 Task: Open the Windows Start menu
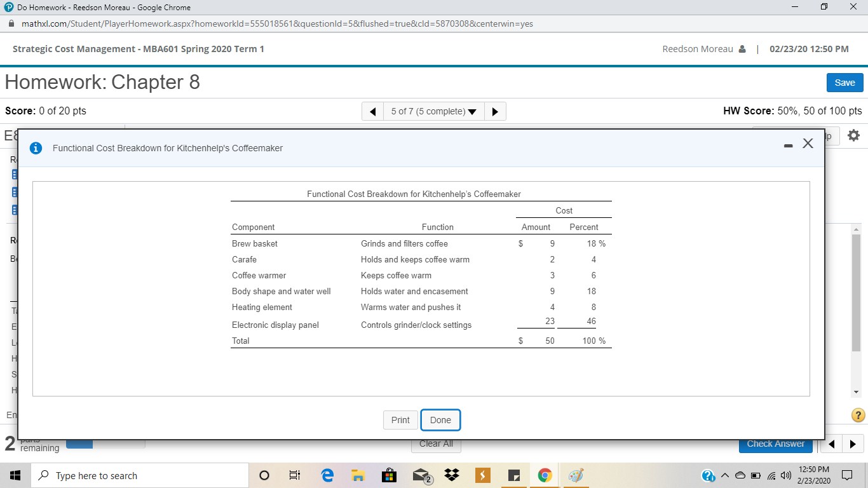tap(14, 475)
